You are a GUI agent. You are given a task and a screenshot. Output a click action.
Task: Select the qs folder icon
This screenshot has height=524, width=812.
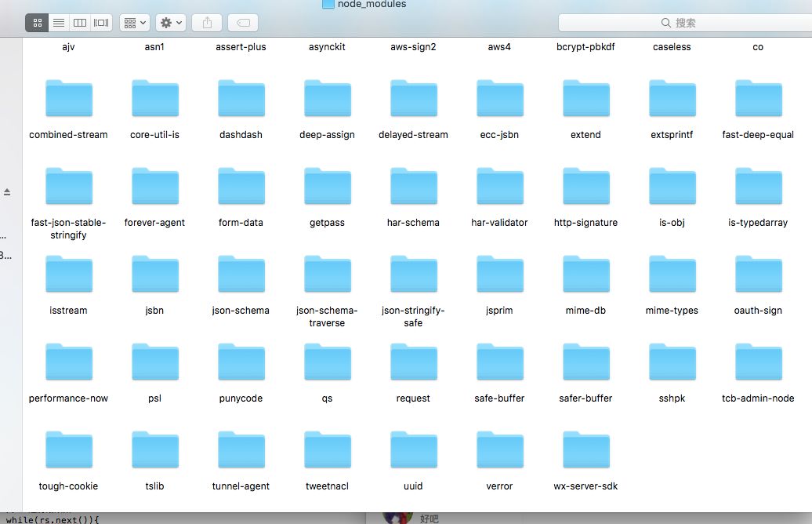[328, 362]
